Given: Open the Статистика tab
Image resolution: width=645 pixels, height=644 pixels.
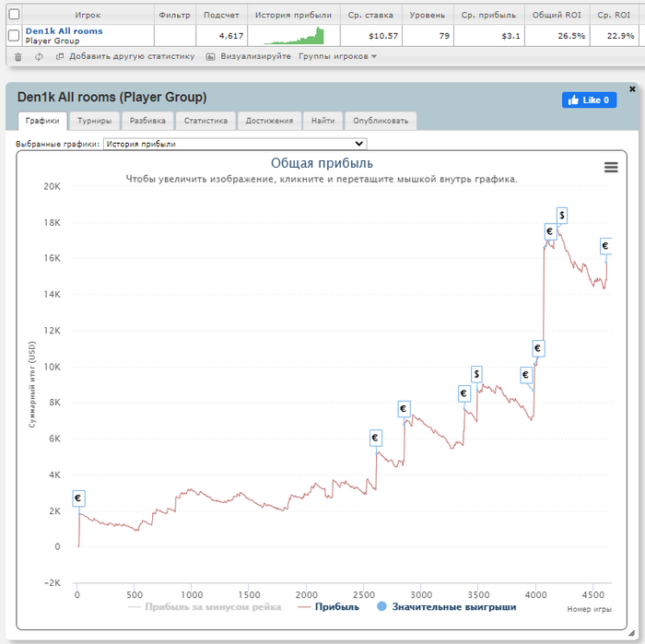Looking at the screenshot, I should (x=205, y=121).
